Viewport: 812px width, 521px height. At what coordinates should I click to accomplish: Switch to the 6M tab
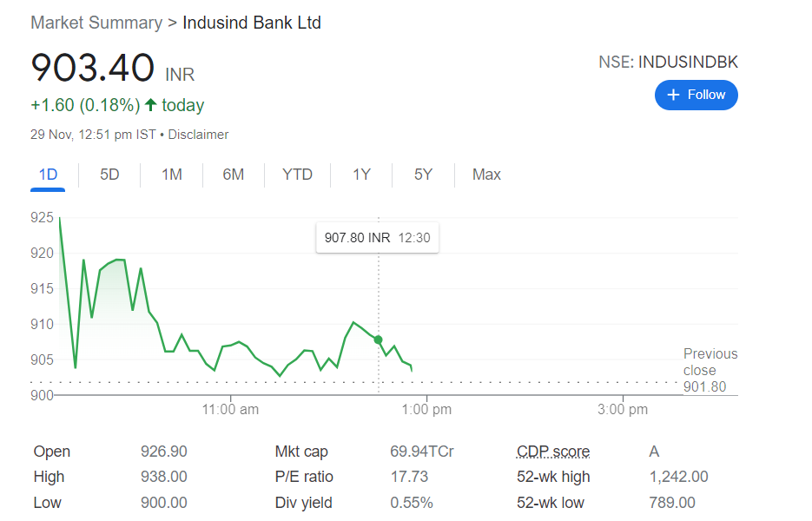coord(233,175)
